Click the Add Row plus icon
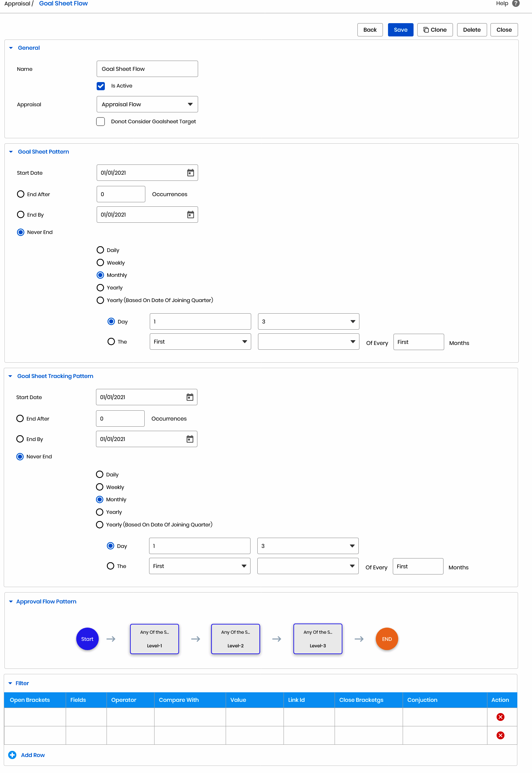This screenshot has height=773, width=532. pyautogui.click(x=12, y=755)
